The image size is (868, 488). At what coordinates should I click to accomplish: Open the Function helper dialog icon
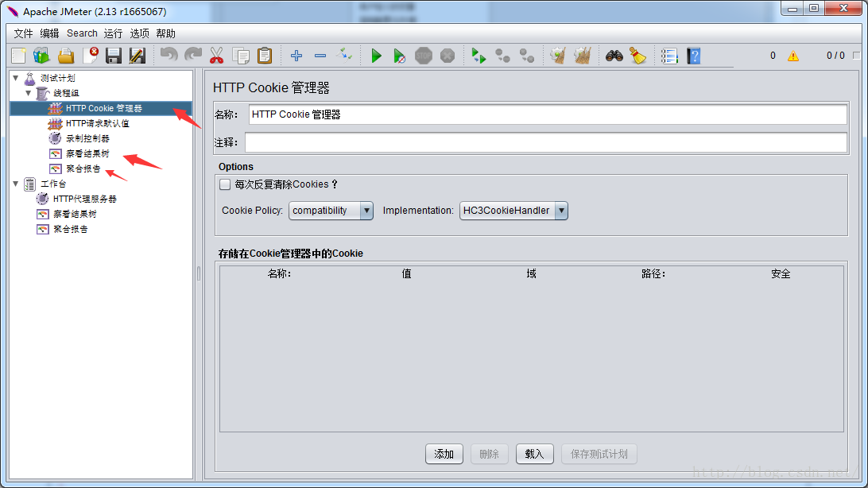[669, 56]
